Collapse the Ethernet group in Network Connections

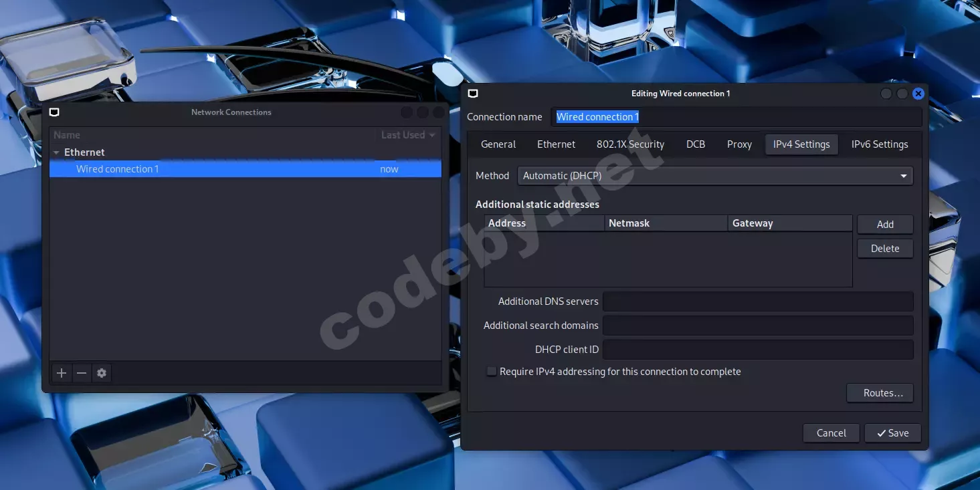tap(56, 152)
